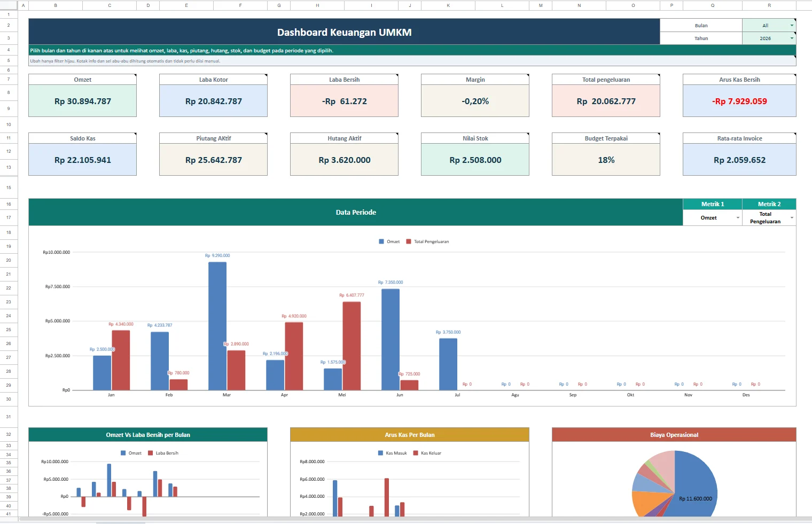This screenshot has width=812, height=524.
Task: Click Rata-rata Invoice value Rp 2.059.652
Action: [740, 160]
